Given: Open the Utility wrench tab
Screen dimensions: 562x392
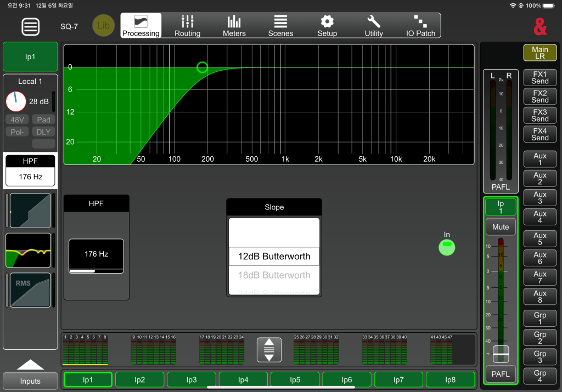Looking at the screenshot, I should pos(374,26).
